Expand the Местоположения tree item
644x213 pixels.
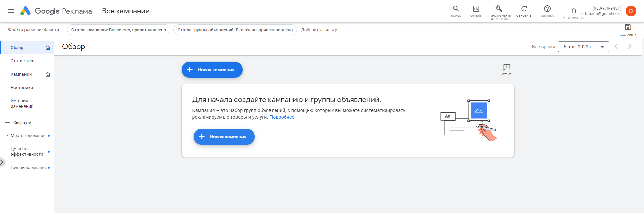(x=7, y=136)
